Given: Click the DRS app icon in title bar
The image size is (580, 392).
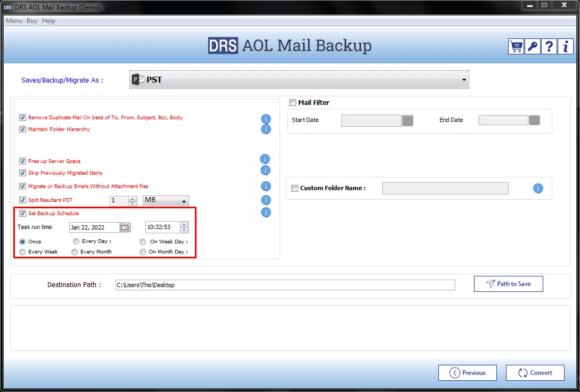Looking at the screenshot, I should click(x=7, y=7).
